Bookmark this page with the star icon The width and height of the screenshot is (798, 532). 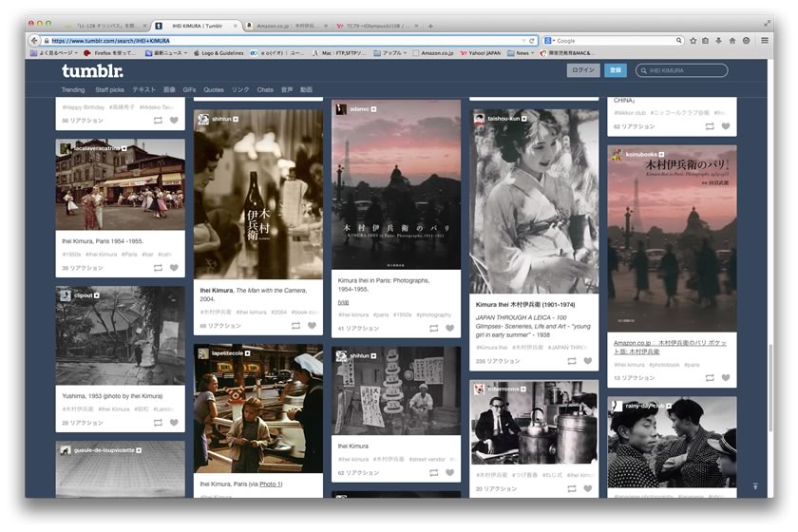tap(693, 41)
